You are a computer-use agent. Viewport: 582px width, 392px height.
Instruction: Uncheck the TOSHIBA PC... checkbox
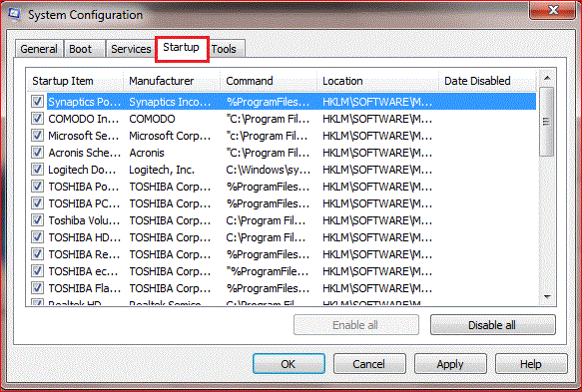coord(37,203)
